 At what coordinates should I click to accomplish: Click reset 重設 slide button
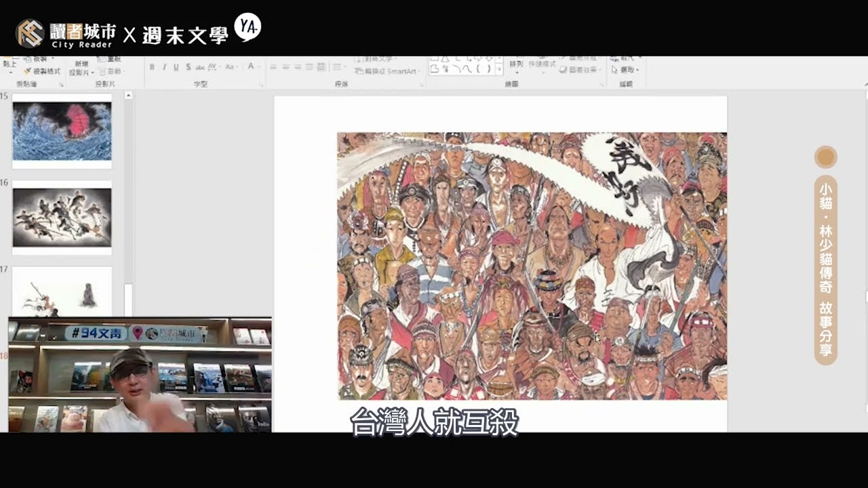click(x=109, y=60)
